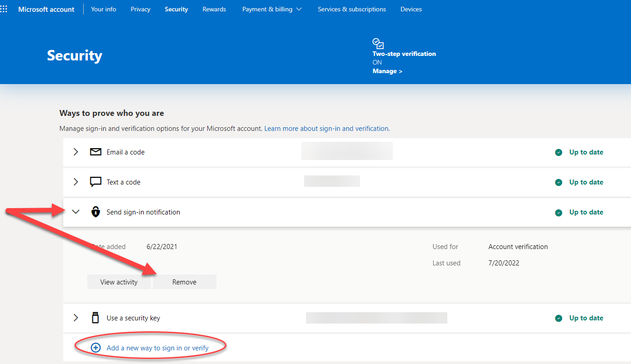Collapse the Send sign-in notification row
This screenshot has width=631, height=364.
[x=76, y=212]
